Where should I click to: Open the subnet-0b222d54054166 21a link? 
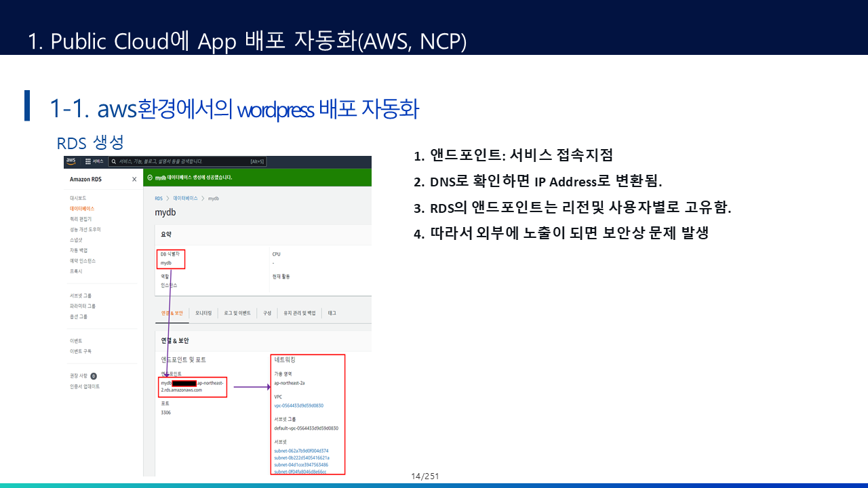coord(302,457)
